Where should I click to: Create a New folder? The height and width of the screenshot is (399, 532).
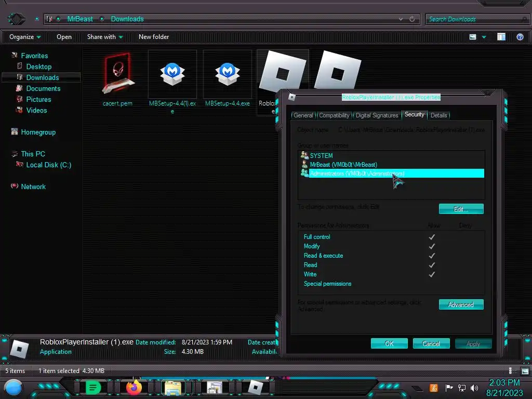[x=154, y=37]
